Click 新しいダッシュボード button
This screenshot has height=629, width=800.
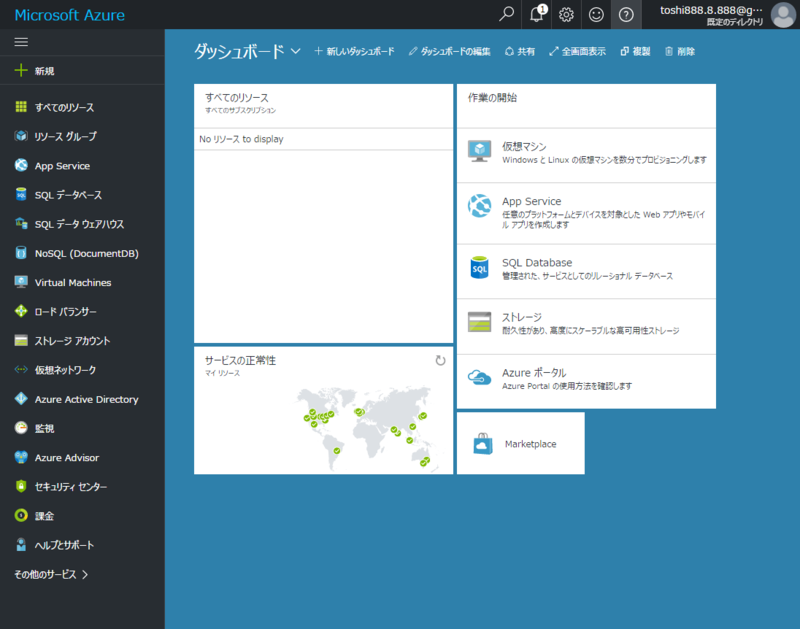pos(354,52)
